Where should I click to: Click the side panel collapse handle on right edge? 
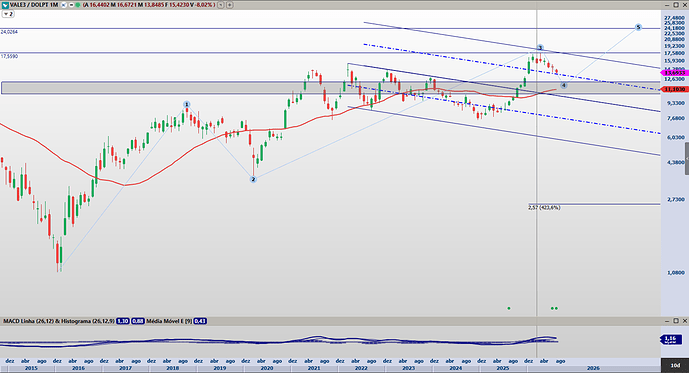tap(687, 158)
